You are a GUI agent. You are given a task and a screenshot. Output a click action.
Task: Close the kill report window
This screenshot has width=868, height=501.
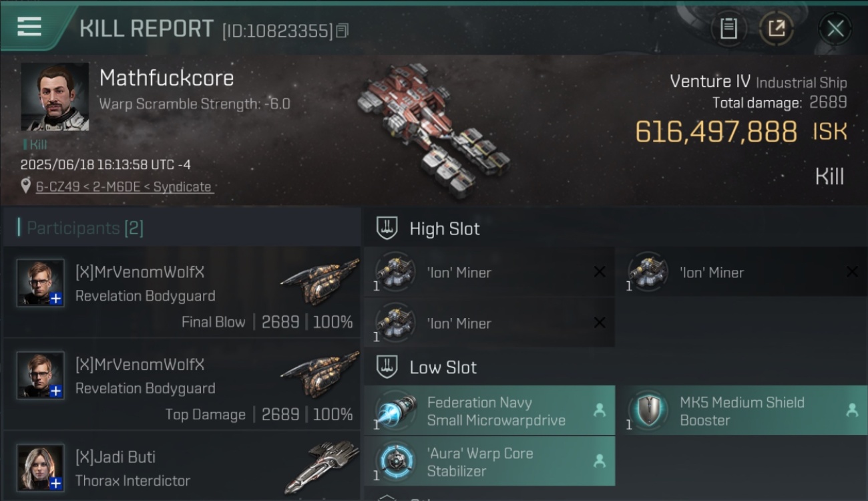click(835, 28)
